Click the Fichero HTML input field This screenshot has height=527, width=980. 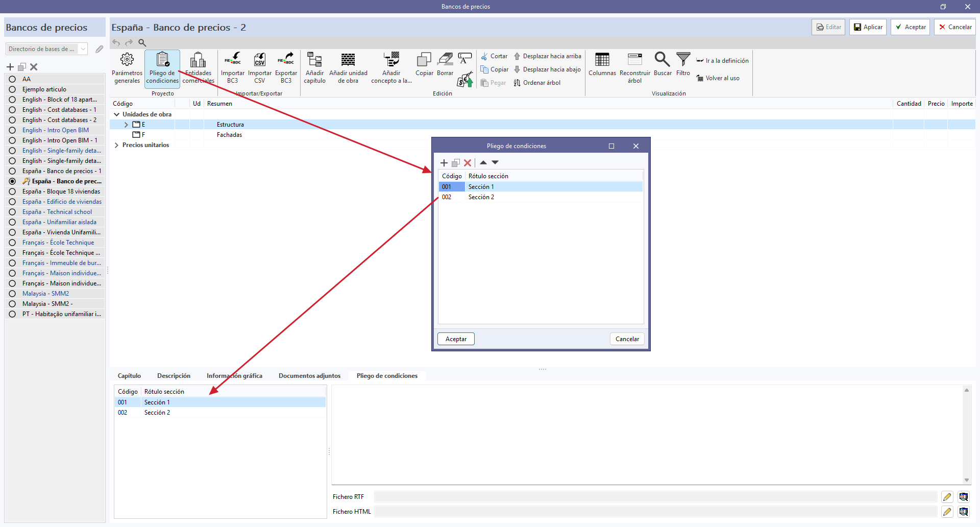(655, 512)
